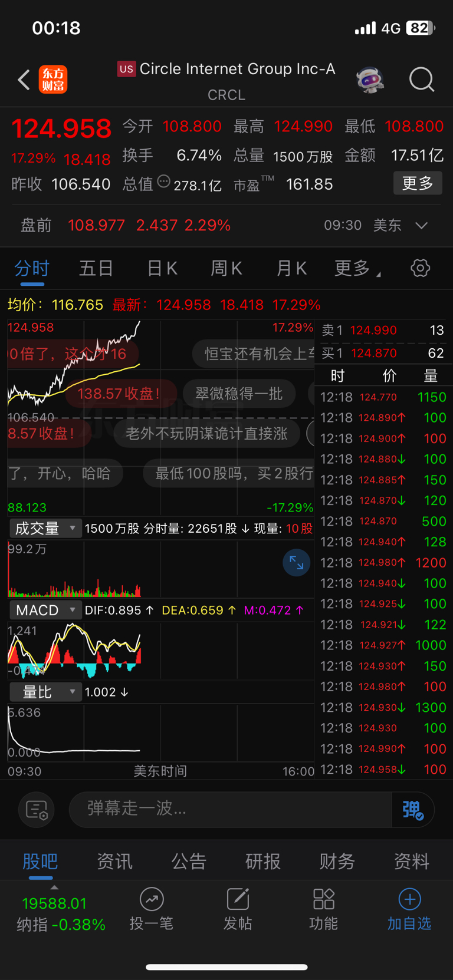Tap the intraday price chart

pos(160,417)
